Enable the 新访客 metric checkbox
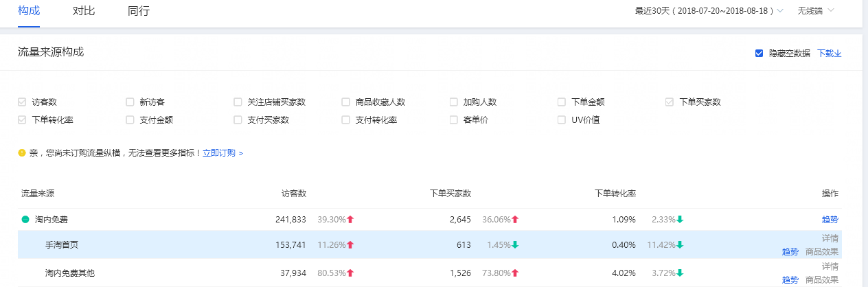 [x=130, y=102]
